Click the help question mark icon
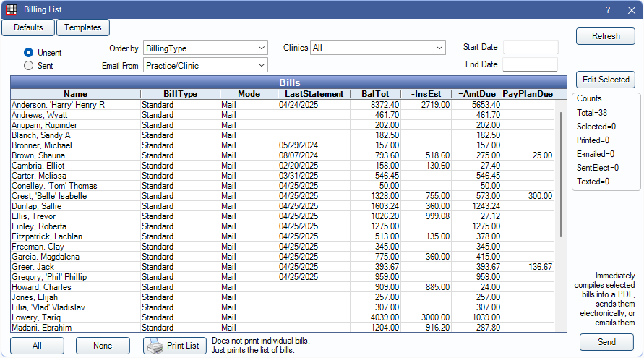This screenshot has width=644, height=358. (608, 9)
